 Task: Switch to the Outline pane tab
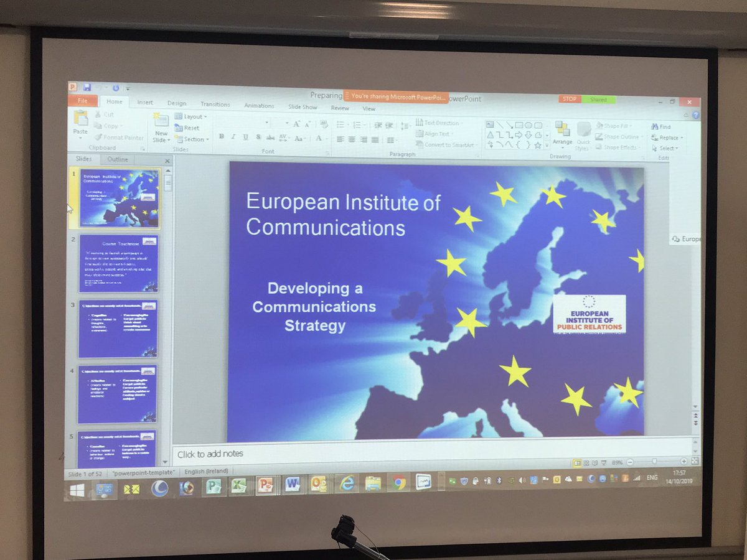point(117,159)
